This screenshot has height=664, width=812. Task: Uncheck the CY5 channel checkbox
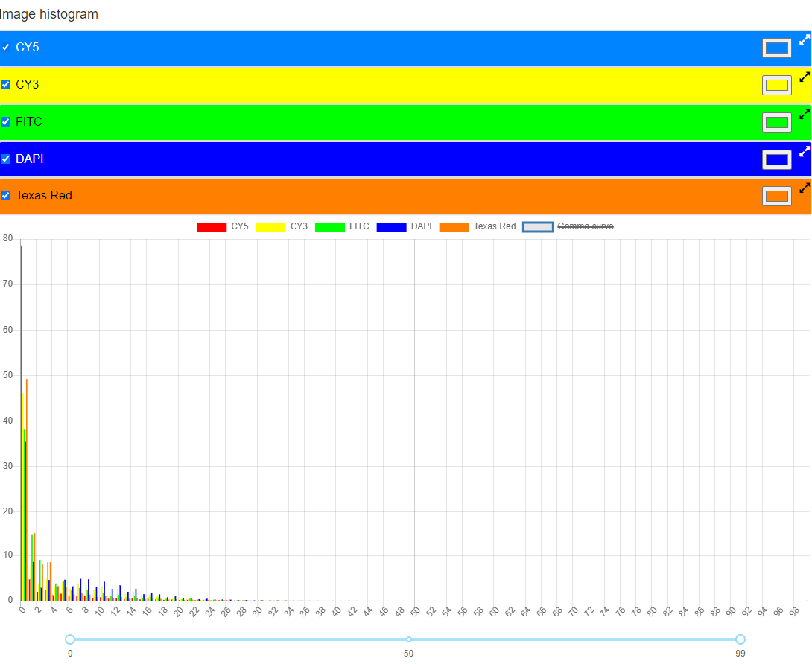click(6, 48)
